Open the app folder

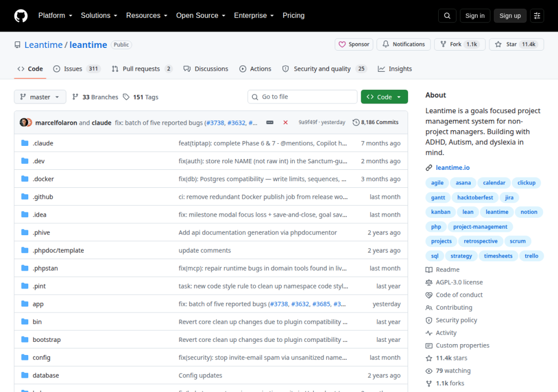point(38,304)
